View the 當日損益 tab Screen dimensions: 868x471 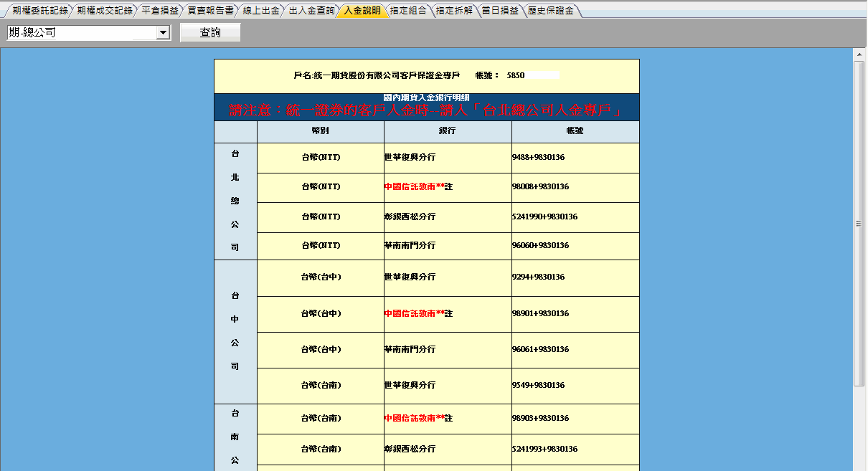(500, 11)
